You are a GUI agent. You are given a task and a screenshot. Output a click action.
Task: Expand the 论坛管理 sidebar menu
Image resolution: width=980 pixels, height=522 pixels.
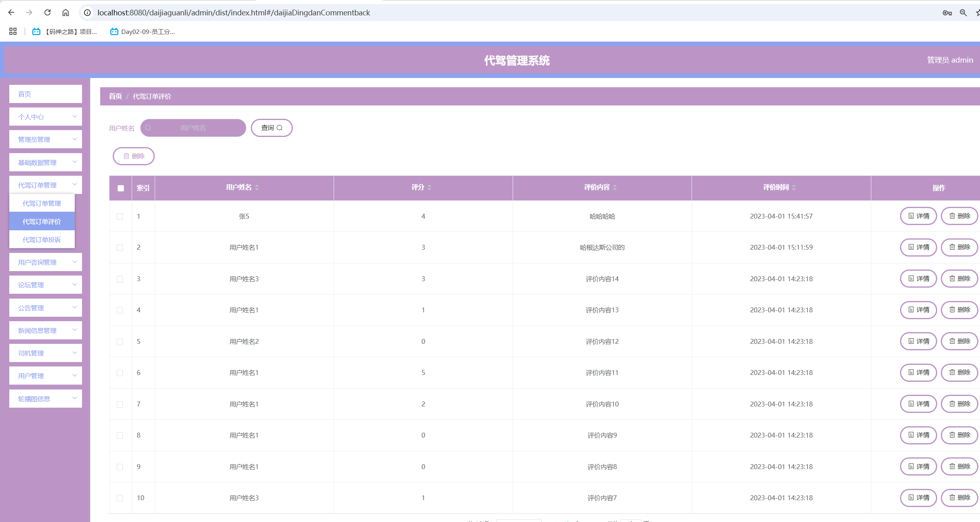point(46,285)
